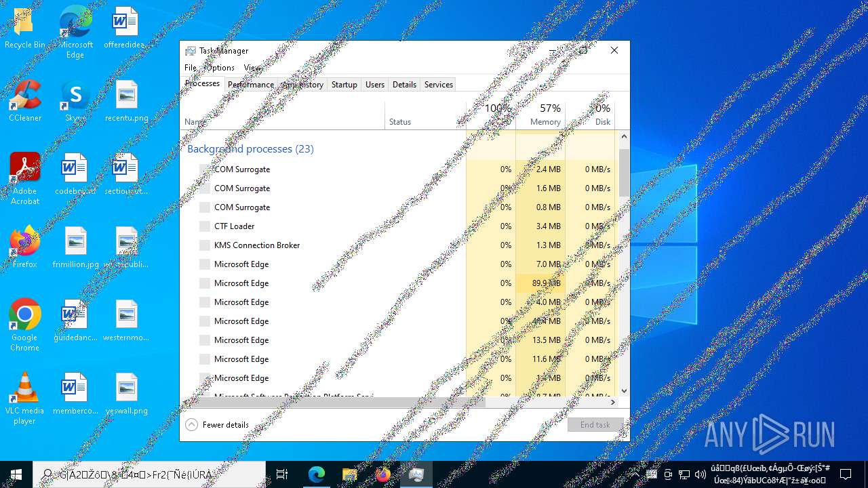868x488 pixels.
Task: Click the KMS Connection Broker process icon
Action: [205, 245]
